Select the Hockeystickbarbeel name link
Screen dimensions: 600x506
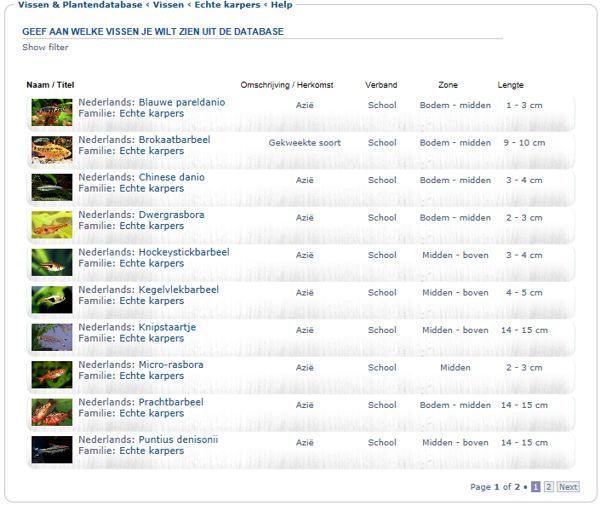(184, 252)
